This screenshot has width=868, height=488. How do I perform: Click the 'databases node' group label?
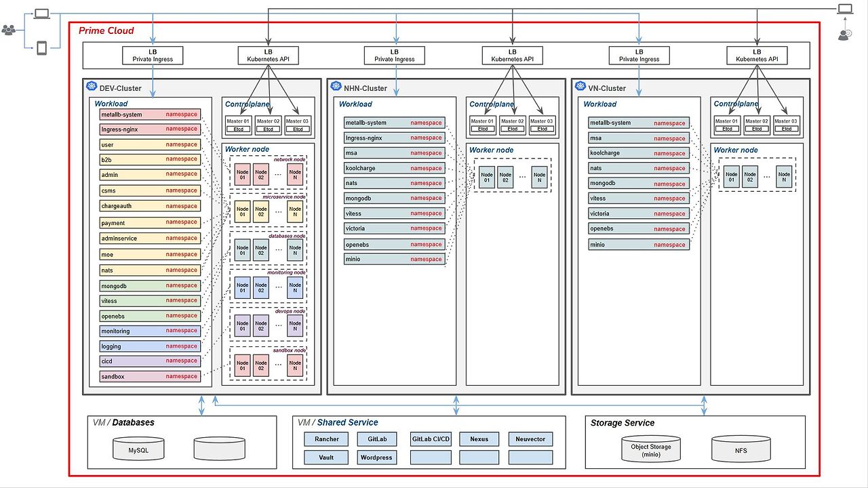(288, 235)
